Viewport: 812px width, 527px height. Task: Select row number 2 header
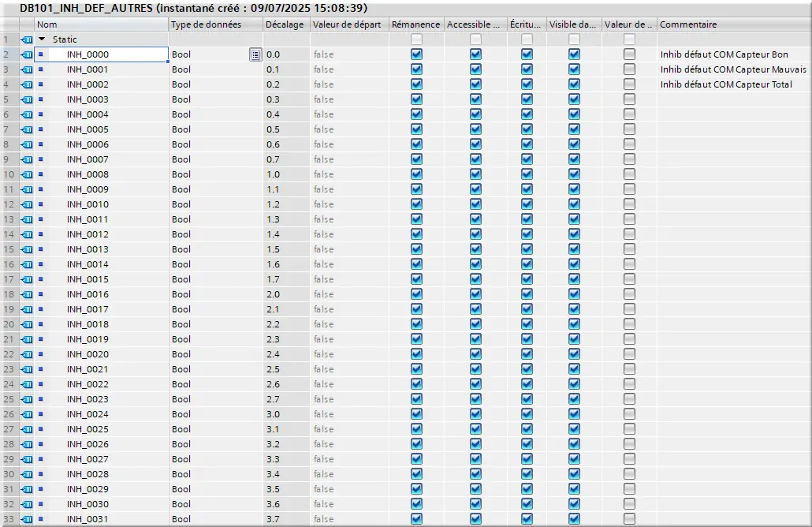9,54
